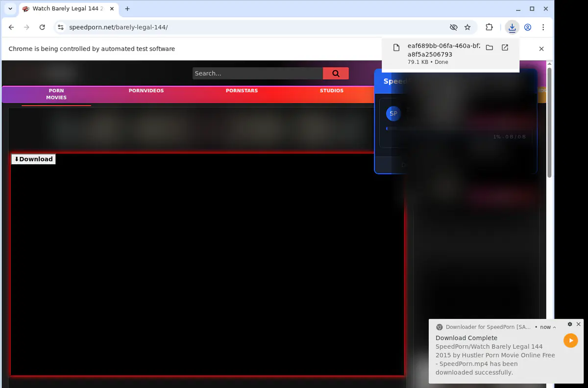Open the PORNVIDEOS menu item
This screenshot has width=588, height=388.
(x=146, y=91)
